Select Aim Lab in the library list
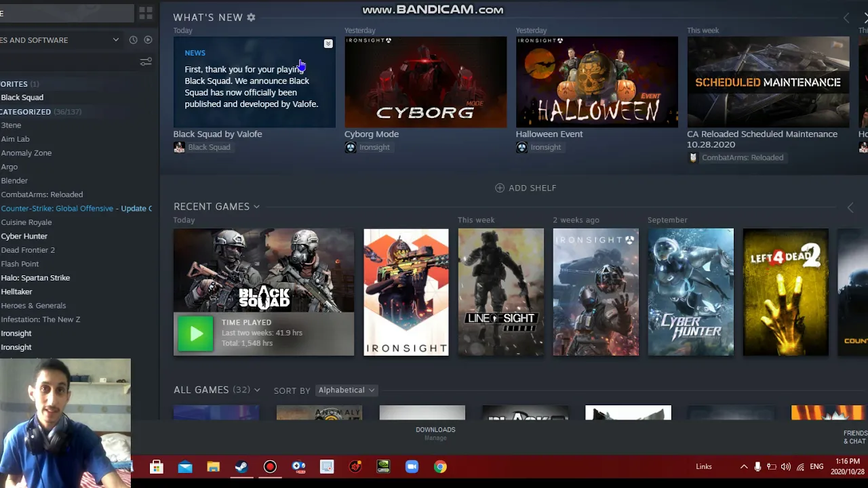Image resolution: width=868 pixels, height=488 pixels. [x=15, y=139]
